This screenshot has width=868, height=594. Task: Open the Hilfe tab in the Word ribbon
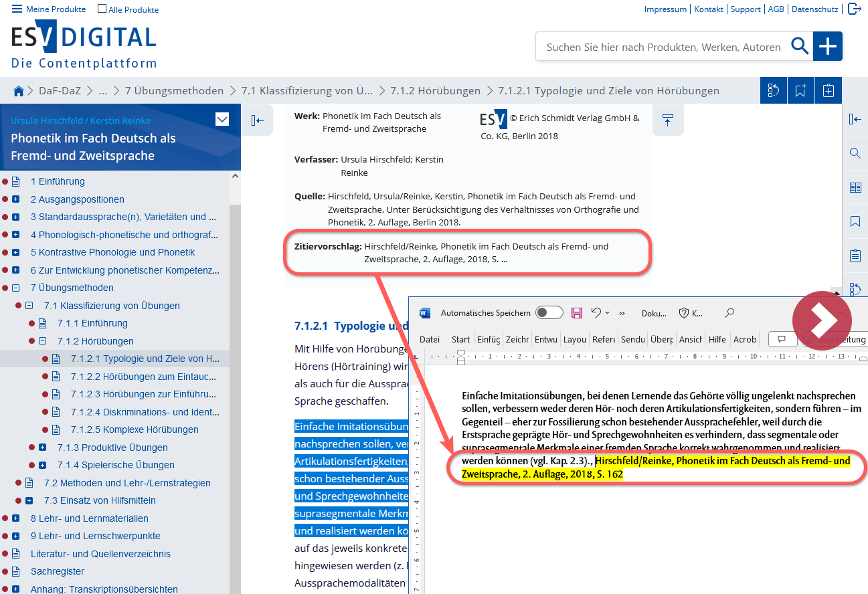coord(717,339)
